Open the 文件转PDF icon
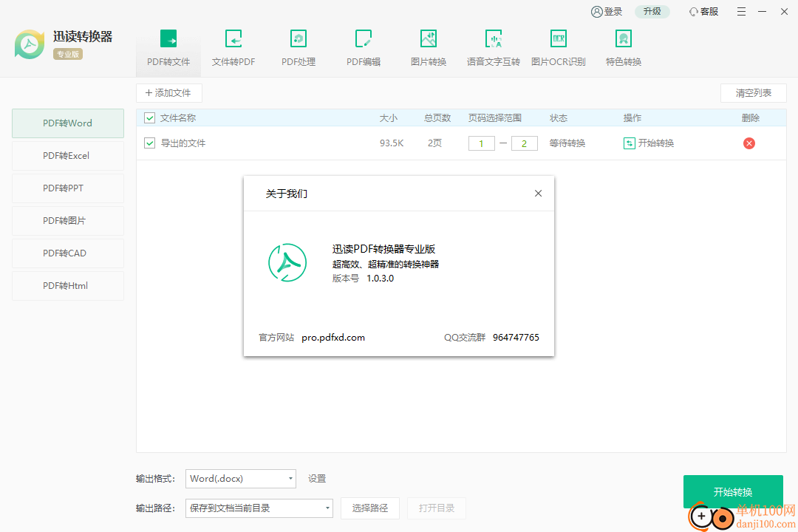Image resolution: width=798 pixels, height=532 pixels. tap(233, 38)
